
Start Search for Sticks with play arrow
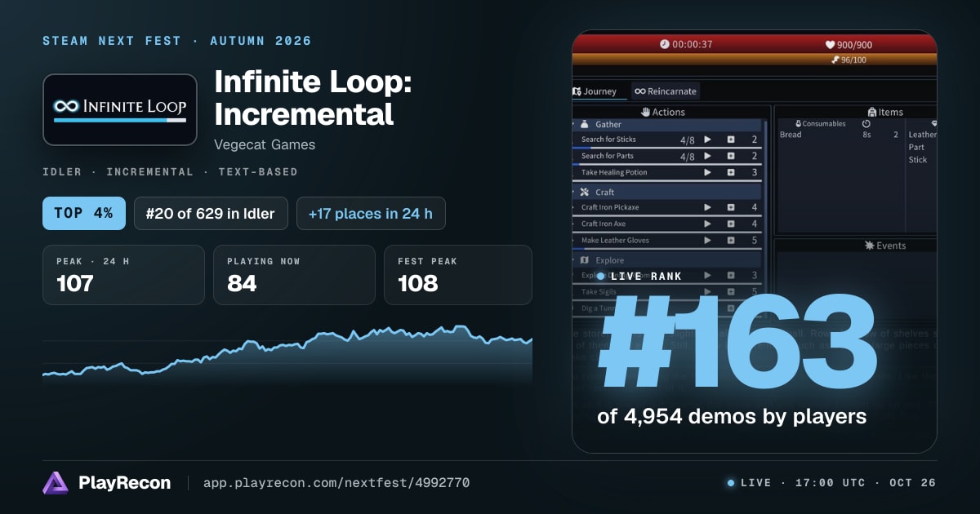coord(708,140)
